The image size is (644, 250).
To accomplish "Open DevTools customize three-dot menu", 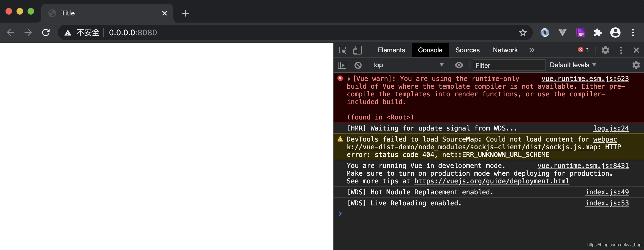I will (621, 50).
